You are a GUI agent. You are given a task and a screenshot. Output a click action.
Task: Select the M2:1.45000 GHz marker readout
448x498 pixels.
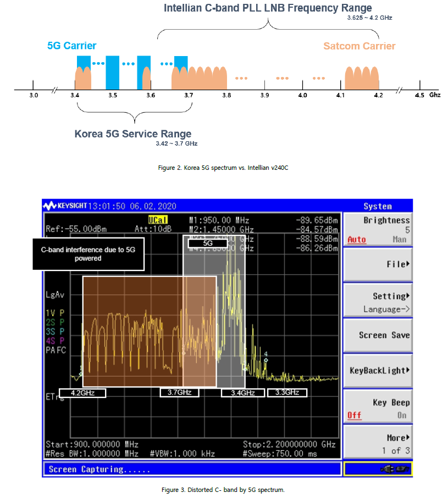click(222, 229)
